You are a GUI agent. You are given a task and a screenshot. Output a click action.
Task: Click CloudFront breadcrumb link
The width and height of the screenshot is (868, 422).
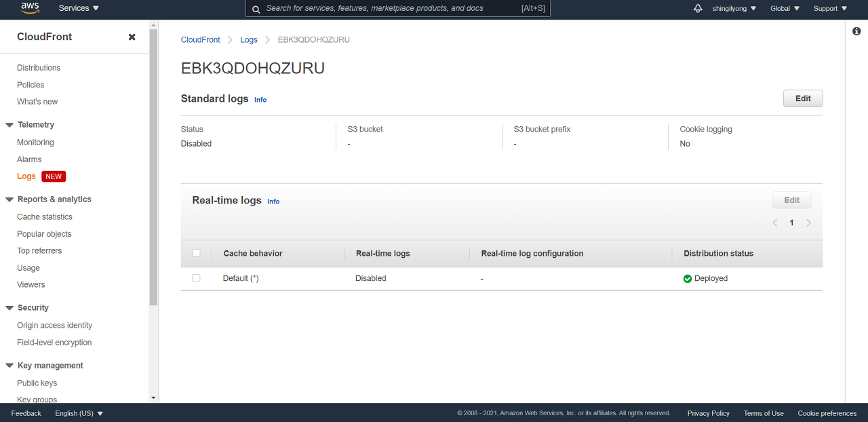coord(201,40)
